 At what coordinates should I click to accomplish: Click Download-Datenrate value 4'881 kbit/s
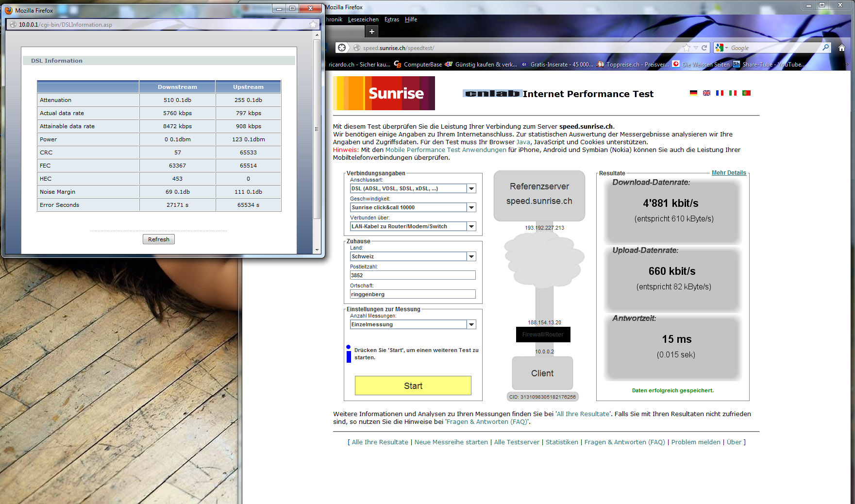click(671, 203)
